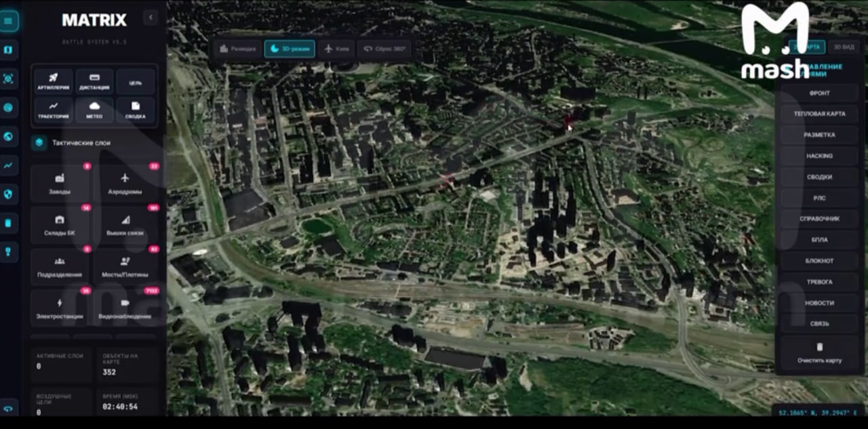Open the hamburger menu in left sidebar

[x=8, y=21]
